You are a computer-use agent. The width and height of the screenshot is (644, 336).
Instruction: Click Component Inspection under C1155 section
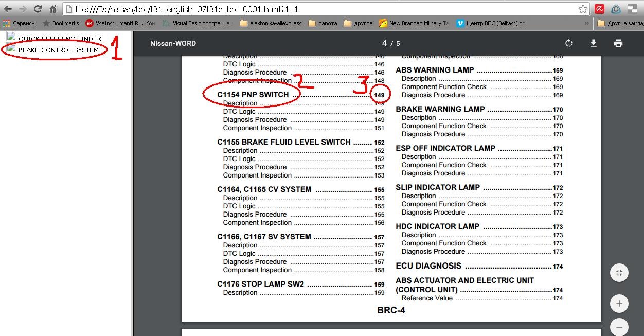point(257,175)
